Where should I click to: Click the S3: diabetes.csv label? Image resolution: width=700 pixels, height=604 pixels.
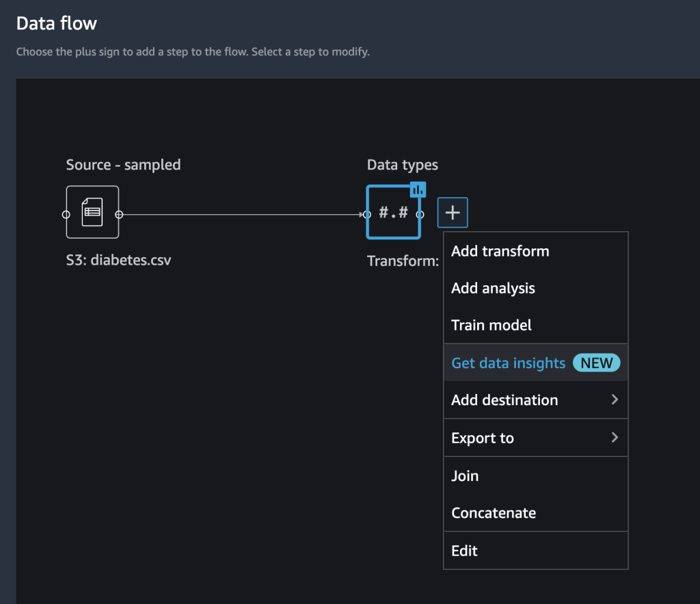pos(119,260)
